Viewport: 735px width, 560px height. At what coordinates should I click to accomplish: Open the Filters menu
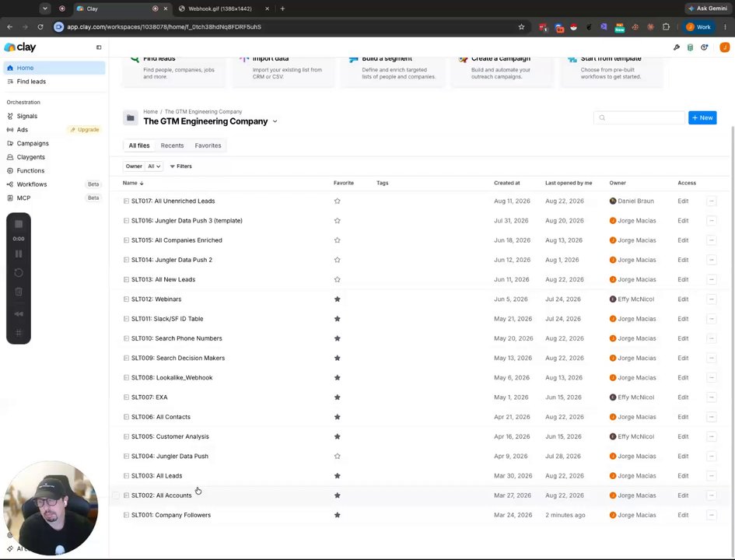(x=181, y=166)
